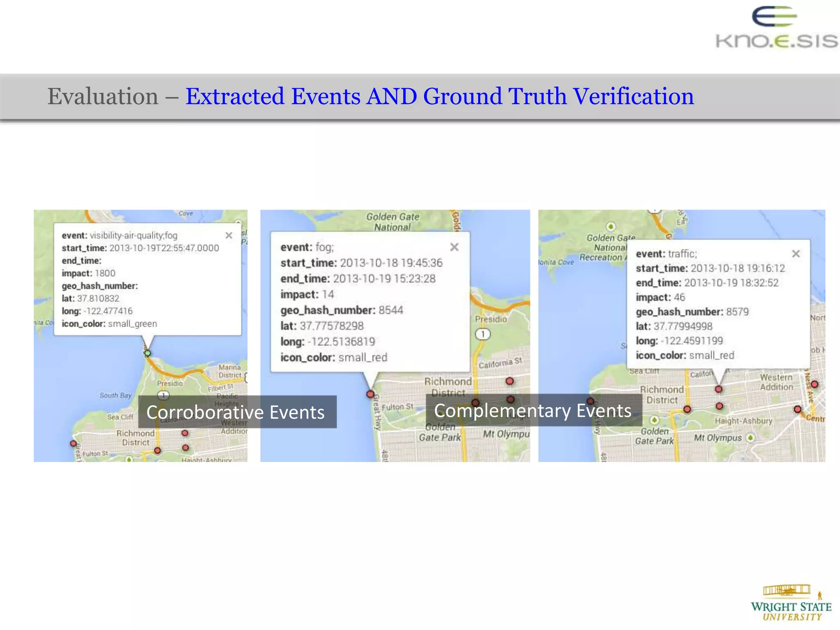Click geo_hash_number: 8544 line
Image resolution: width=840 pixels, height=630 pixels.
pos(342,310)
